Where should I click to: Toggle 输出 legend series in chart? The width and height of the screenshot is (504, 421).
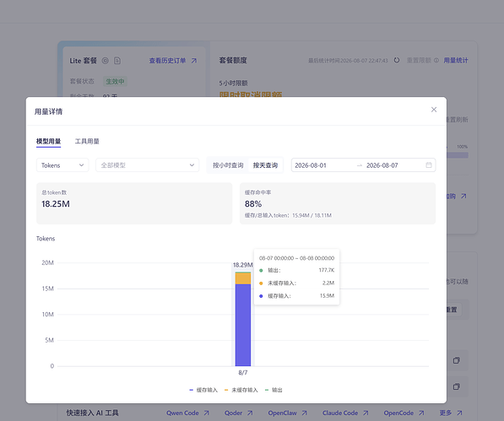pos(274,390)
